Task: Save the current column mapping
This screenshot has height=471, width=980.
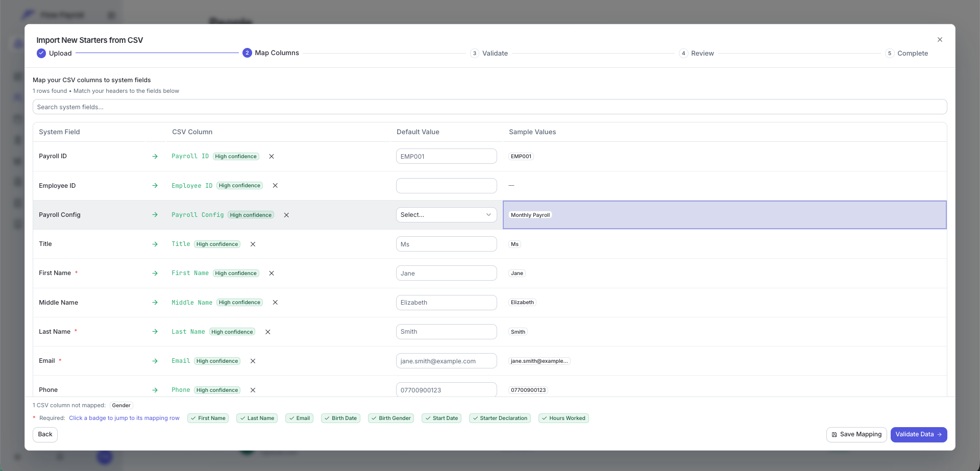Action: 856,435
